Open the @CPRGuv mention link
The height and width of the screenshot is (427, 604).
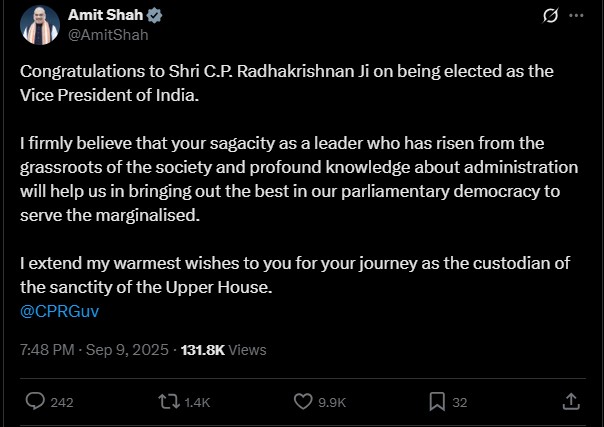[59, 310]
